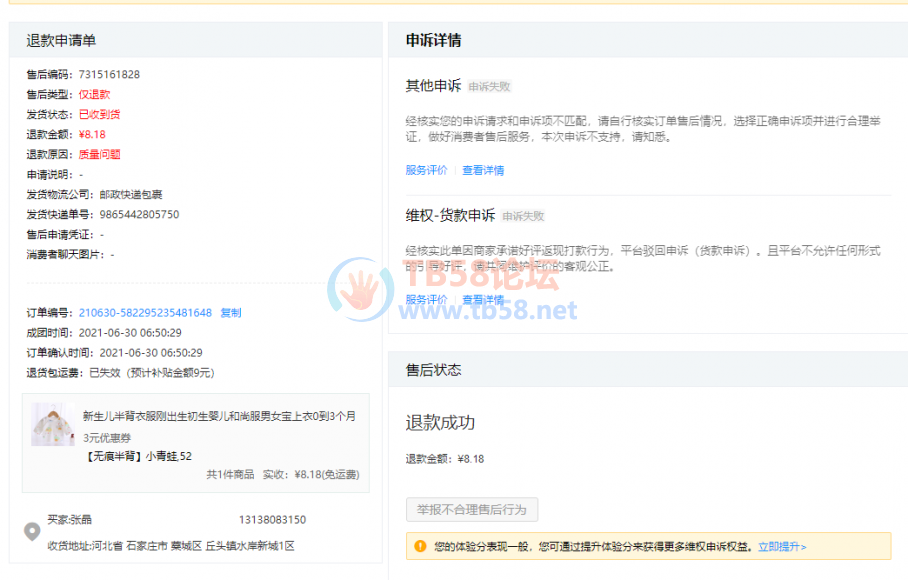Click tracking number 9865442805750
Screen dimensions: 908x580
point(139,214)
